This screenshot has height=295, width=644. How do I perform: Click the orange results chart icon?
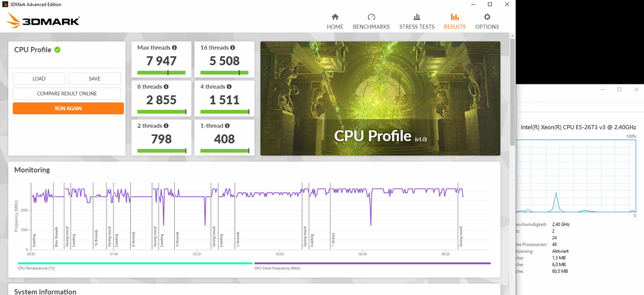click(455, 17)
